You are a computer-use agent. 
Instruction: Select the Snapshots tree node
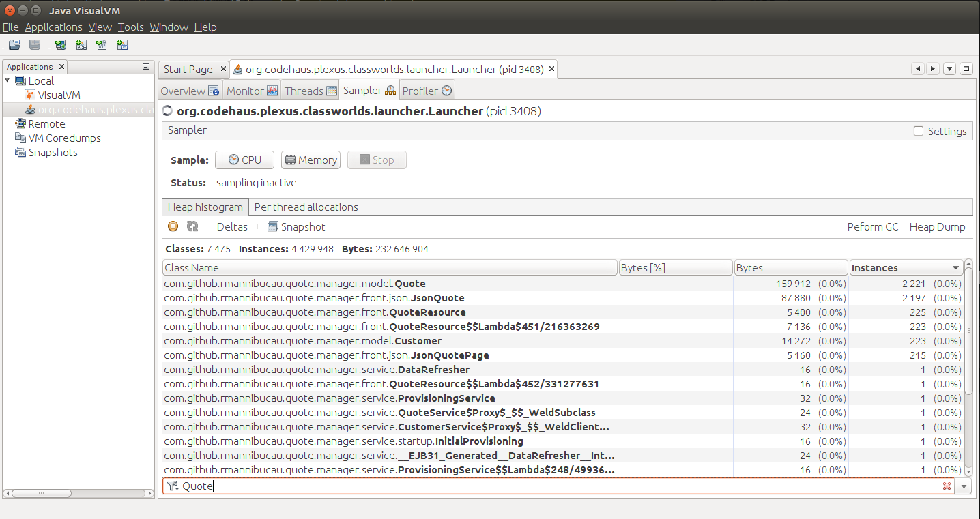(46, 153)
